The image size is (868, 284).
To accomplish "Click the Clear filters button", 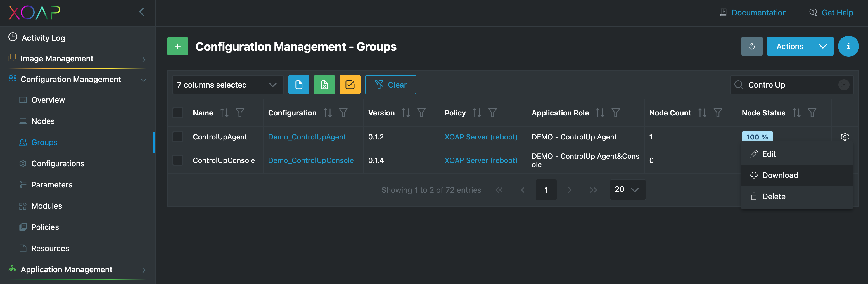I will 390,85.
